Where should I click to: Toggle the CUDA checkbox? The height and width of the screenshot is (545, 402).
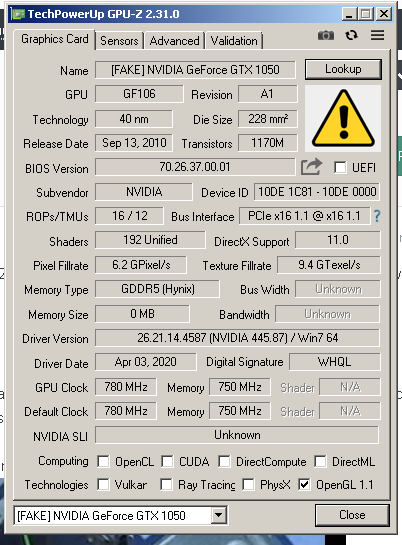pos(167,462)
